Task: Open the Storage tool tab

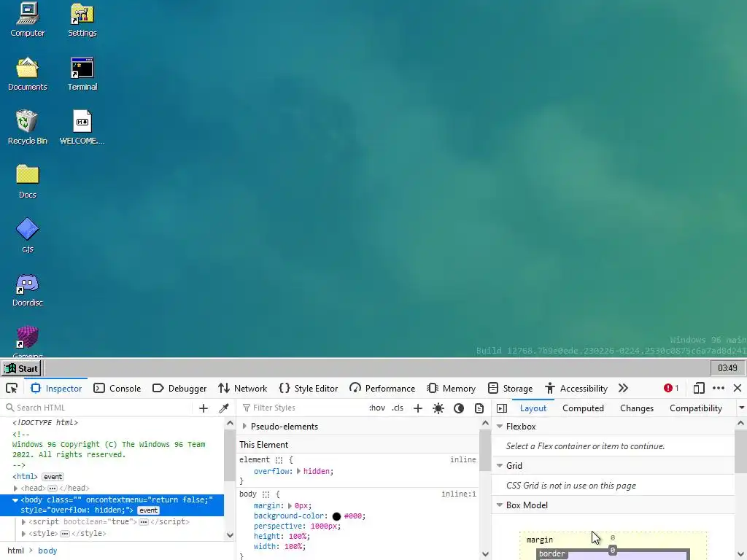Action: (510, 388)
